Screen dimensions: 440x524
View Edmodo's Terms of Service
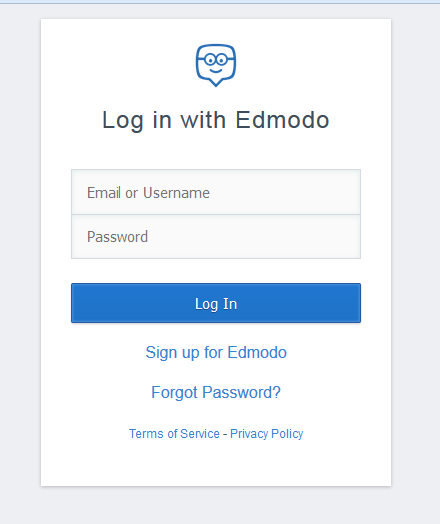174,434
